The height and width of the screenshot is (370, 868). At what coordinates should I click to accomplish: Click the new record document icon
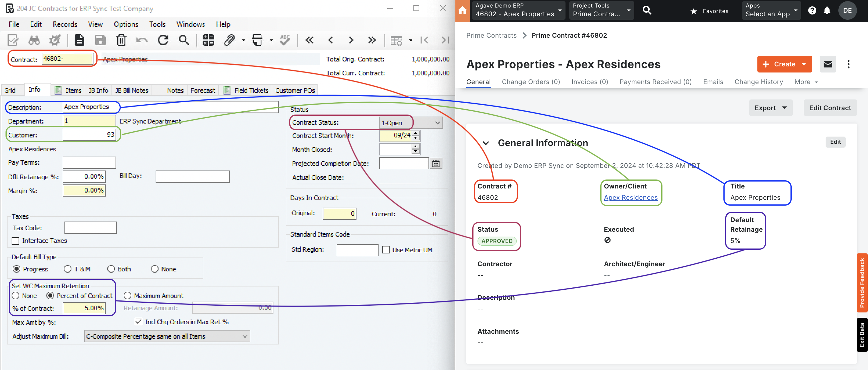(x=80, y=40)
